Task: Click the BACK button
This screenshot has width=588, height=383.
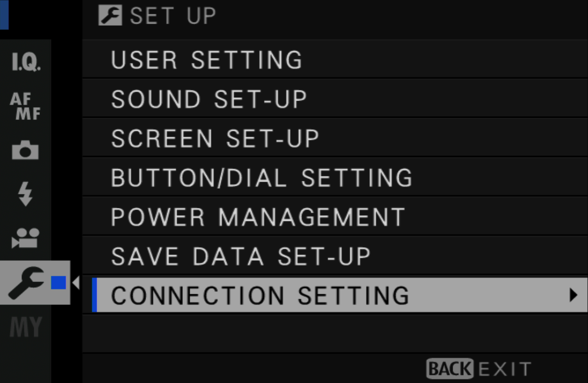Action: (450, 369)
